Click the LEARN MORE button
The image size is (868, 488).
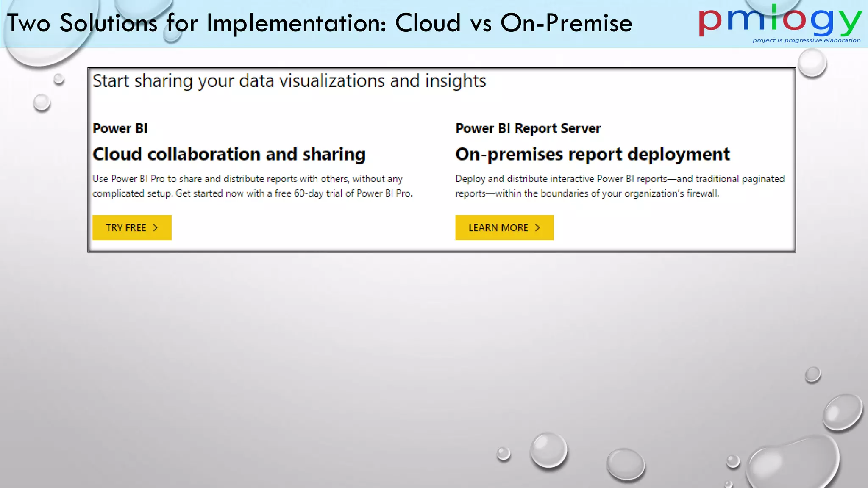coord(504,227)
